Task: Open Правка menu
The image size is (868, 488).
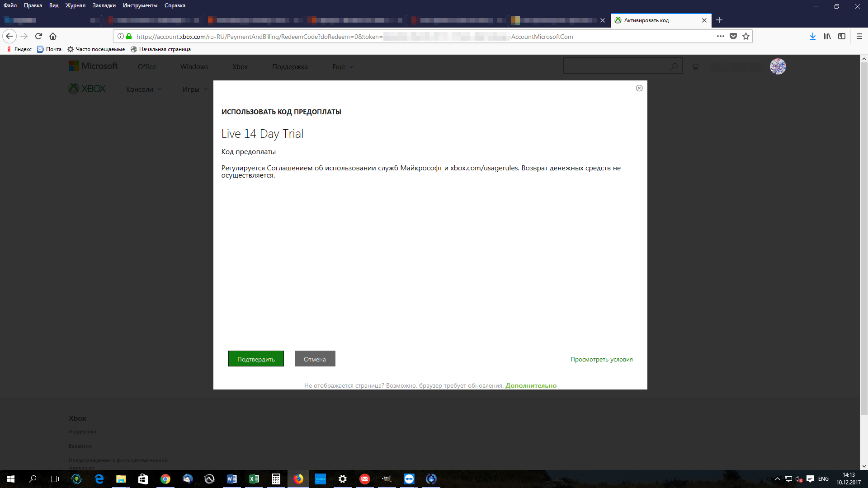Action: [x=33, y=5]
